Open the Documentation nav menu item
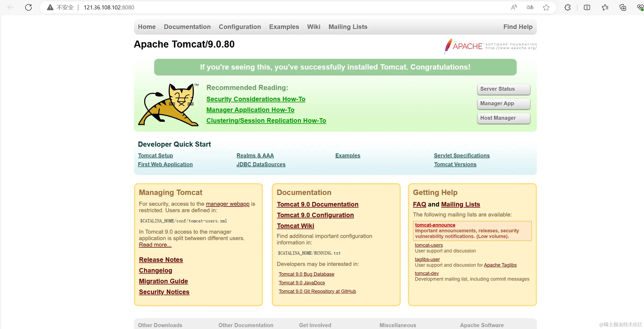The height and width of the screenshot is (329, 644). pos(187,27)
